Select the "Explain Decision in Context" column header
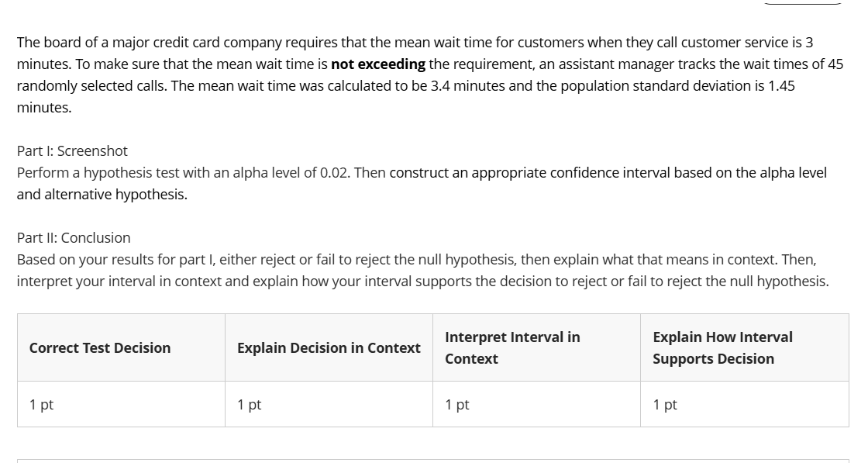Screen dimensions: 868x463 (329, 348)
